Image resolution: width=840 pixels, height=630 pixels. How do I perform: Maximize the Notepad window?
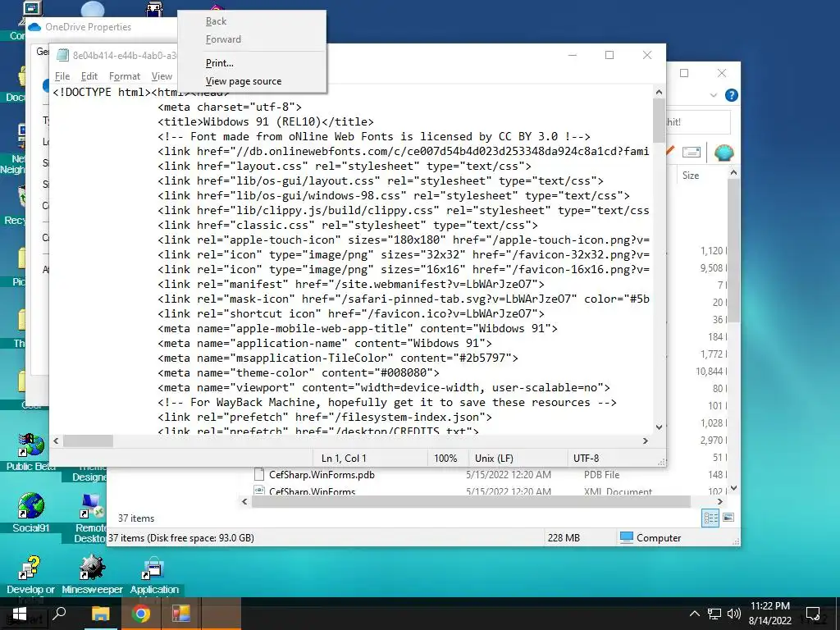(609, 55)
